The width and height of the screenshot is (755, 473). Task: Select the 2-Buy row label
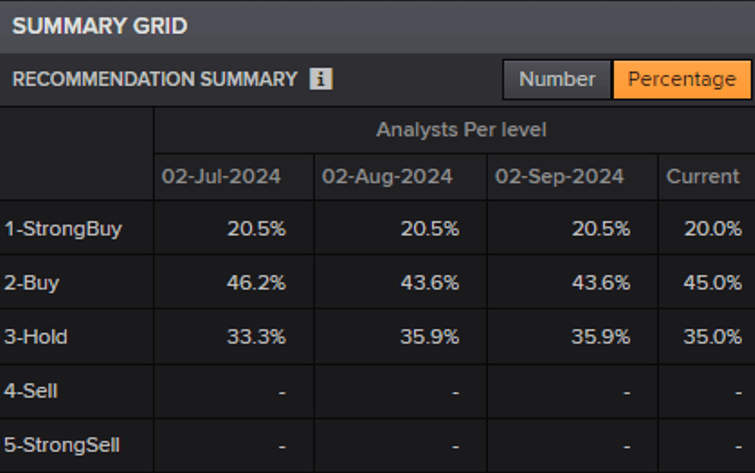pyautogui.click(x=32, y=282)
